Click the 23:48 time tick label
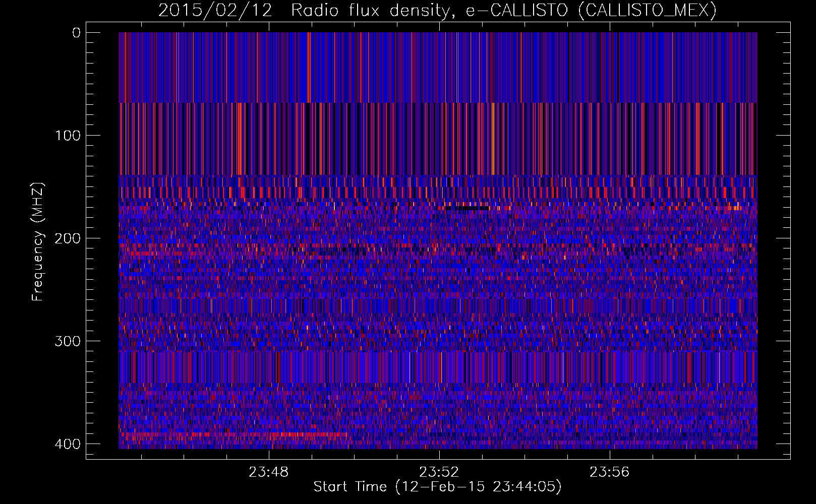The width and height of the screenshot is (816, 504). coord(269,472)
